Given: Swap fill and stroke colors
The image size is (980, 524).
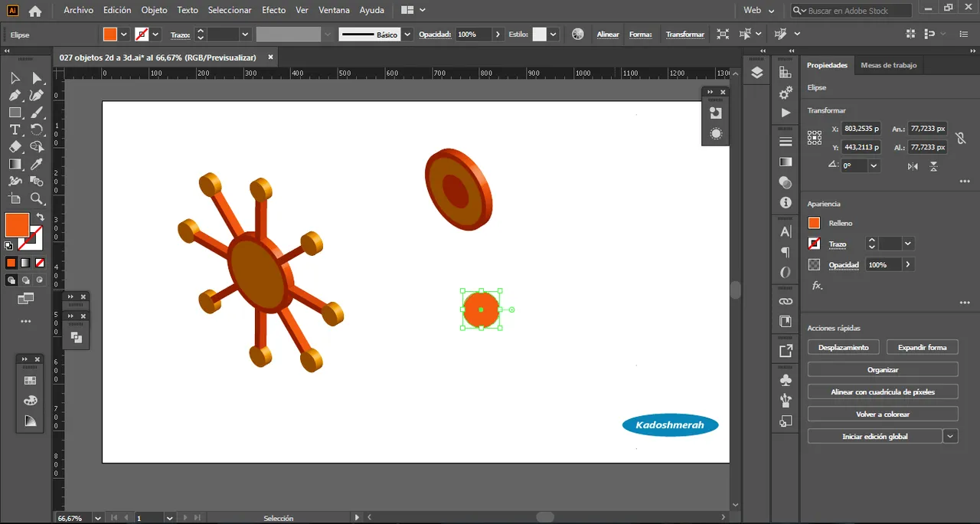Looking at the screenshot, I should [x=40, y=218].
